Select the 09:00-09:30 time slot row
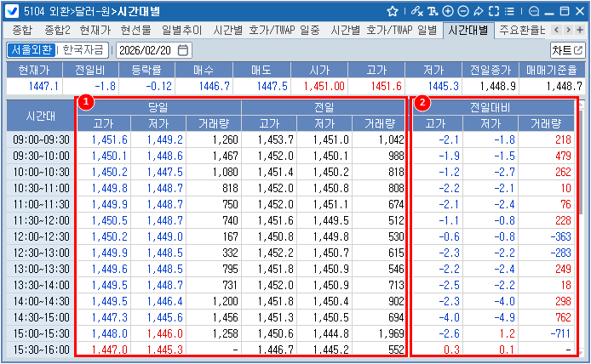This screenshot has width=591, height=364. pos(39,139)
